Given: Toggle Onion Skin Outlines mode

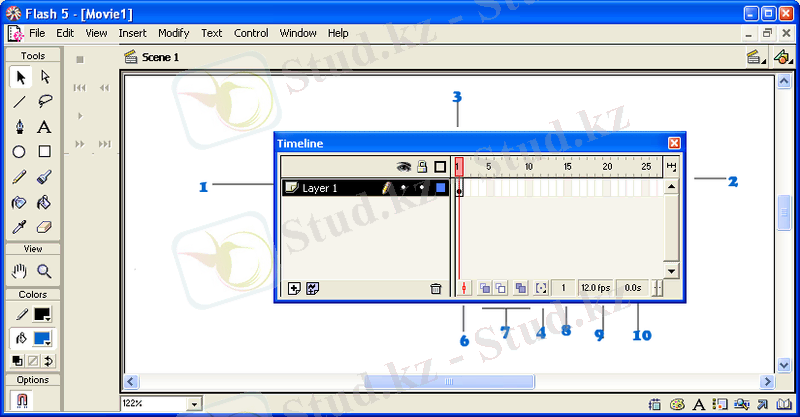Looking at the screenshot, I should pos(501,288).
